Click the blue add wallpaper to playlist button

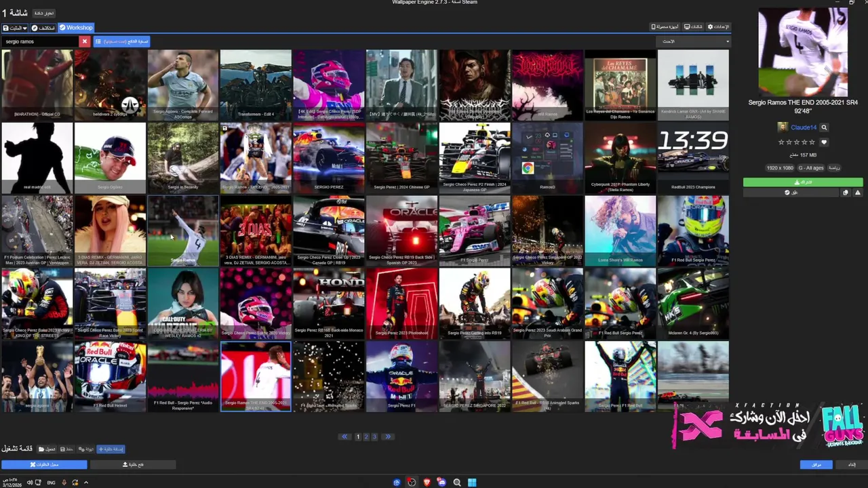click(x=111, y=449)
